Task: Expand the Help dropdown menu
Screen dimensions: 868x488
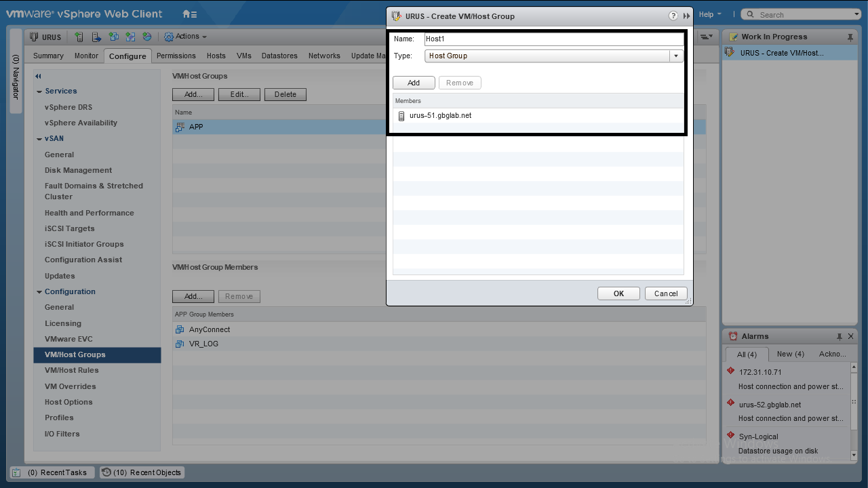Action: pos(709,14)
